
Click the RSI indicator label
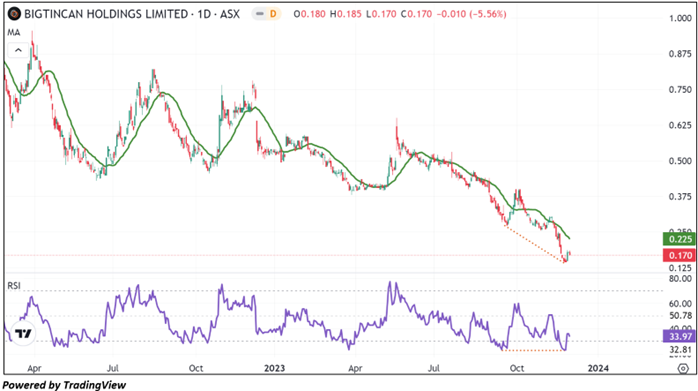point(14,285)
